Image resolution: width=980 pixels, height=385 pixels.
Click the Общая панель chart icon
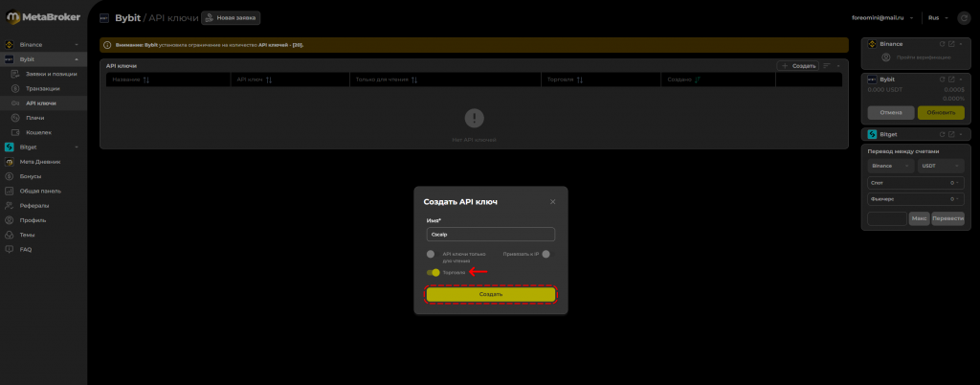tap(10, 191)
